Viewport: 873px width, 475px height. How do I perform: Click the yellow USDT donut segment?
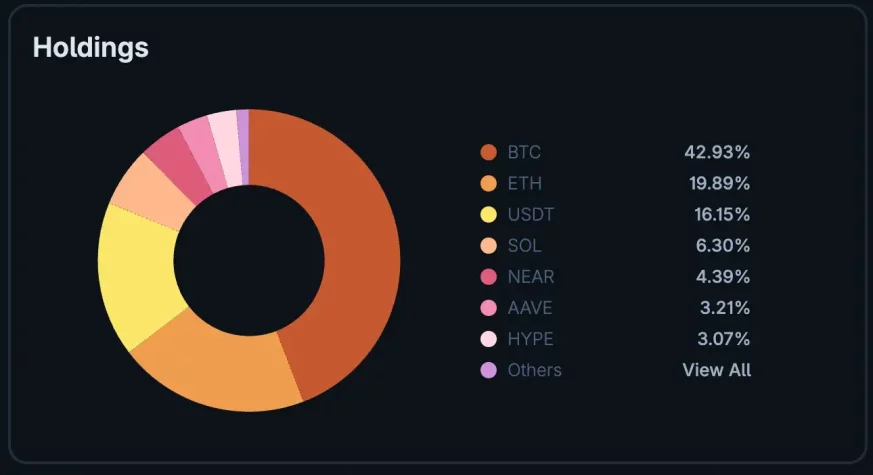pos(140,270)
